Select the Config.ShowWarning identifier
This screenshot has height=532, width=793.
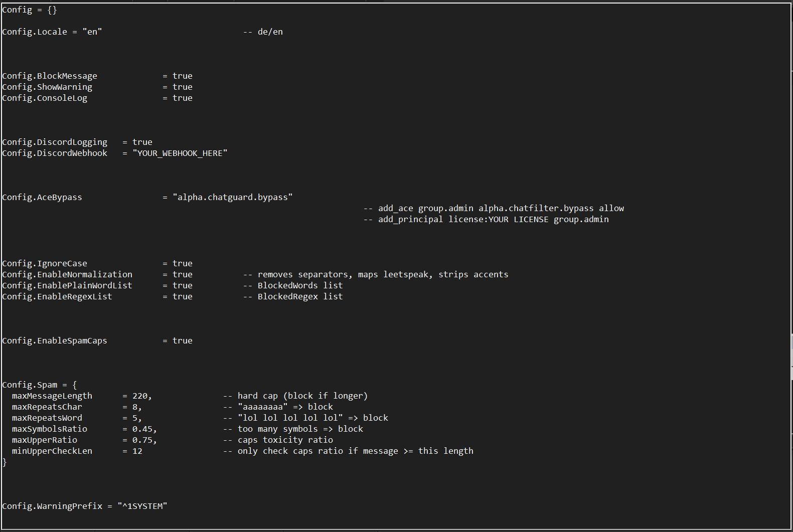coord(47,87)
